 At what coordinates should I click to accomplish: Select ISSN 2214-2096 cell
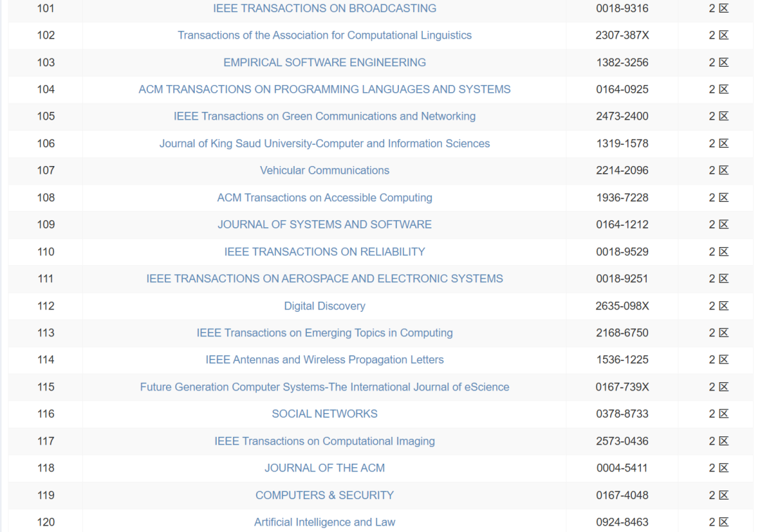click(x=622, y=170)
